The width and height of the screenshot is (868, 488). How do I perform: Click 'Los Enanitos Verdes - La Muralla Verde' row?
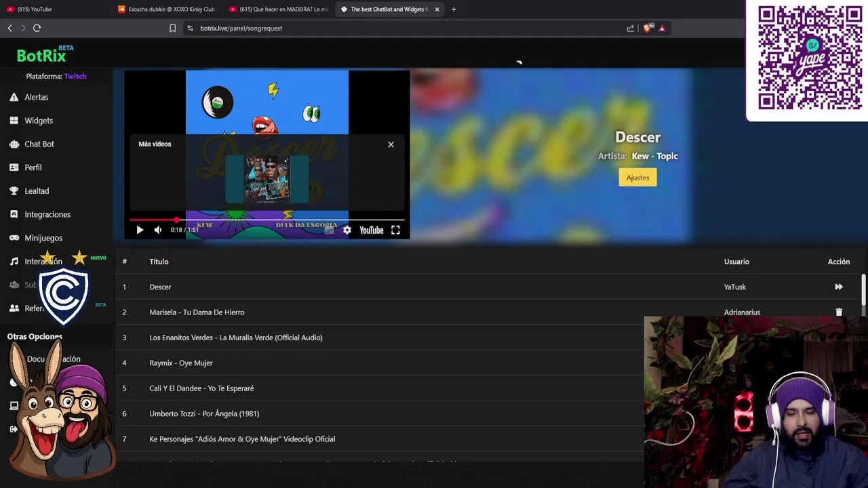click(236, 338)
